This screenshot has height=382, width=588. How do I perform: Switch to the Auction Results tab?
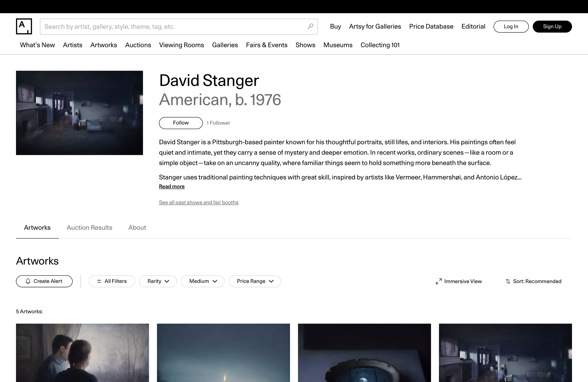89,227
